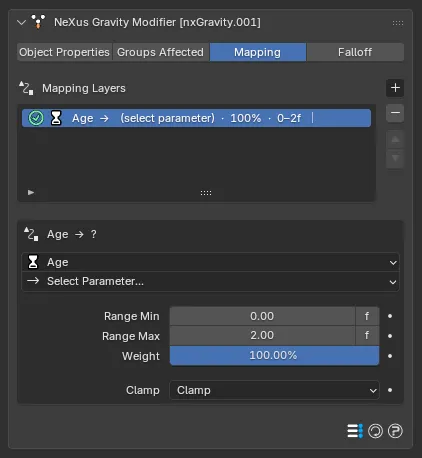The width and height of the screenshot is (422, 458).
Task: Click the 'f' unit button for Range Min
Action: (x=367, y=316)
